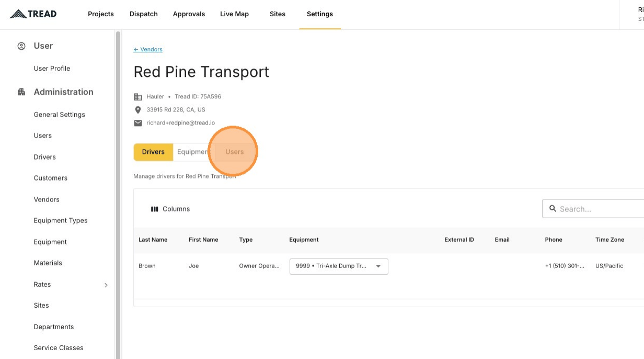This screenshot has width=644, height=359.
Task: Click the 'Tread ID: 75A596' text
Action: (198, 97)
